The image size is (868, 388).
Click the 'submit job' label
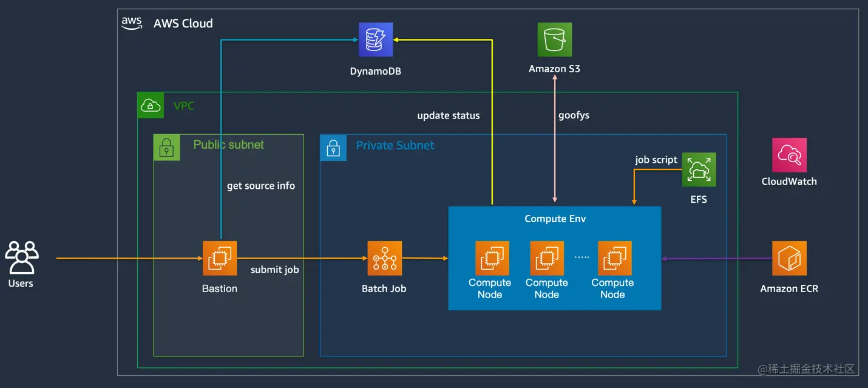(x=275, y=270)
